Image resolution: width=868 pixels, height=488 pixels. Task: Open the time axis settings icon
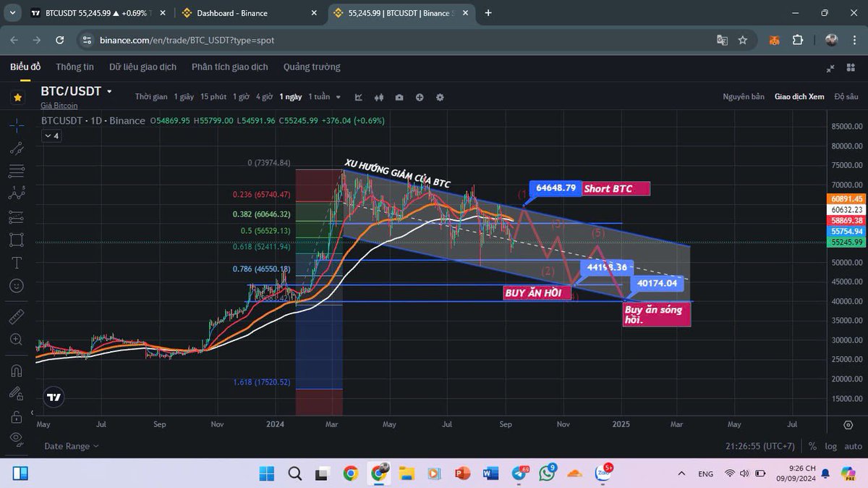pos(848,425)
